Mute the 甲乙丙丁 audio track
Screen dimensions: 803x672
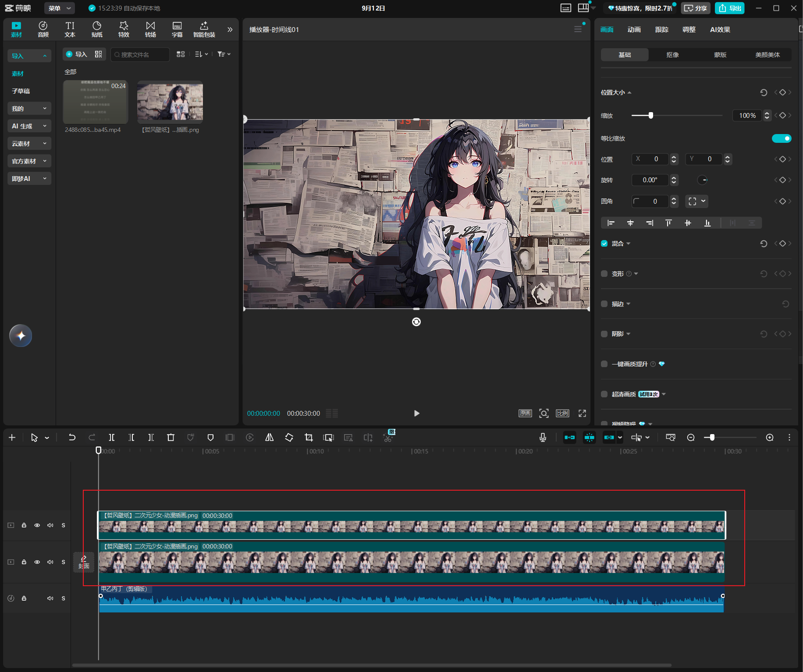pyautogui.click(x=50, y=598)
